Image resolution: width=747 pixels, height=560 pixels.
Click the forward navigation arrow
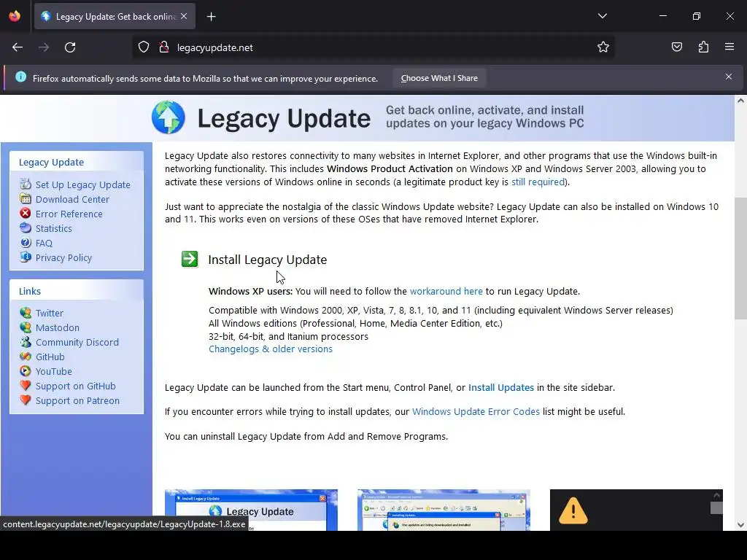pos(44,47)
